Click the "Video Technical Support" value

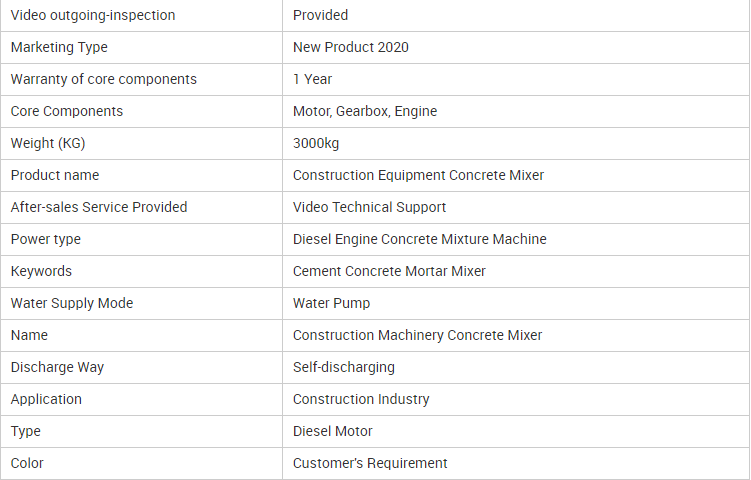[369, 207]
